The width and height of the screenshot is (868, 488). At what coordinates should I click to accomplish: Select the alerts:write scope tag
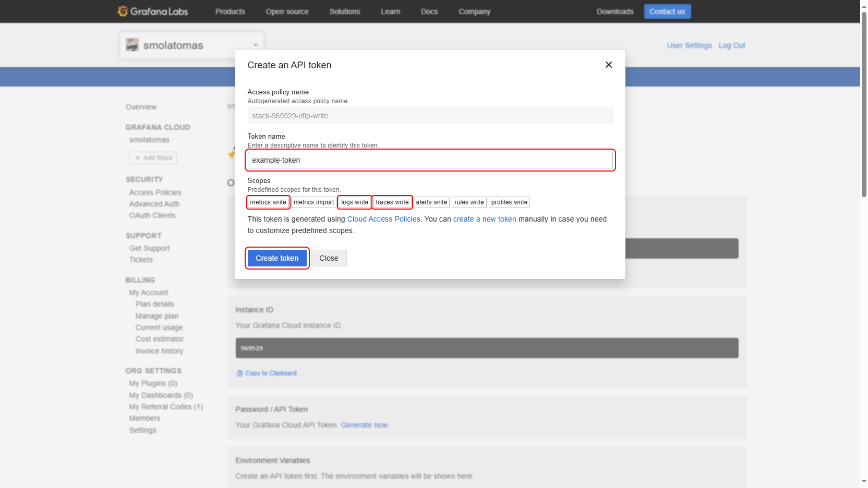431,202
